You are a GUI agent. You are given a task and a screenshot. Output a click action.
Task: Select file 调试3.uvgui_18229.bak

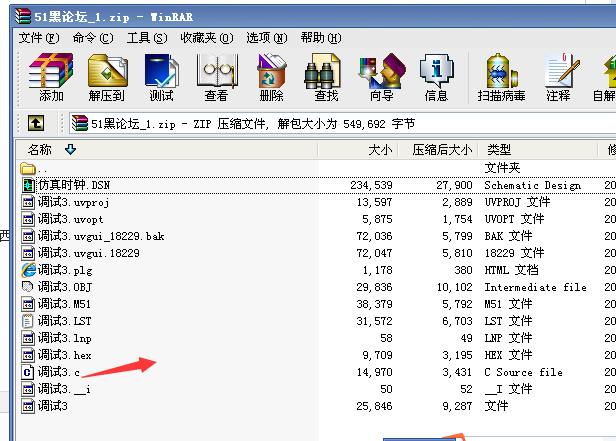(x=101, y=236)
